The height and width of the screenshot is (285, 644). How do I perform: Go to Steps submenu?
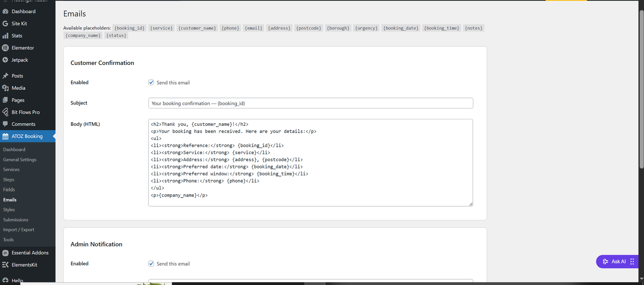(x=8, y=180)
